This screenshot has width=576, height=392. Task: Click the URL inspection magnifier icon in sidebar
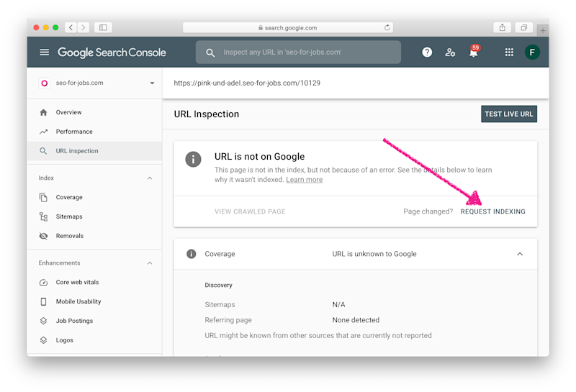43,151
